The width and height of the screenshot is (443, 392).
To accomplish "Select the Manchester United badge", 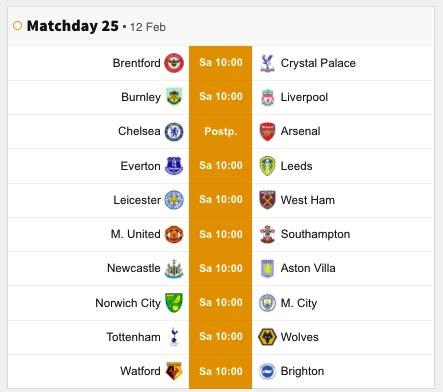I will pyautogui.click(x=174, y=234).
